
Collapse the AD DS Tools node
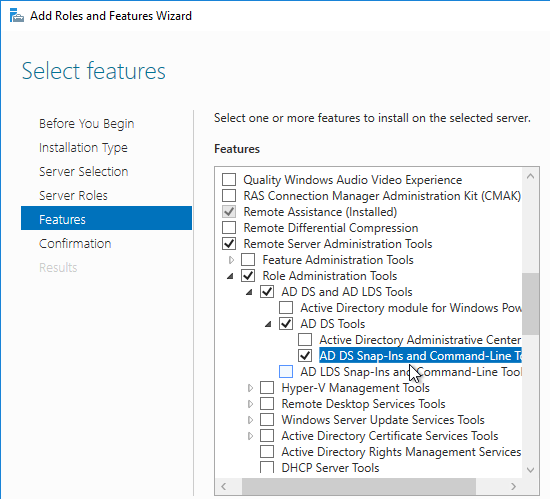[x=268, y=324]
